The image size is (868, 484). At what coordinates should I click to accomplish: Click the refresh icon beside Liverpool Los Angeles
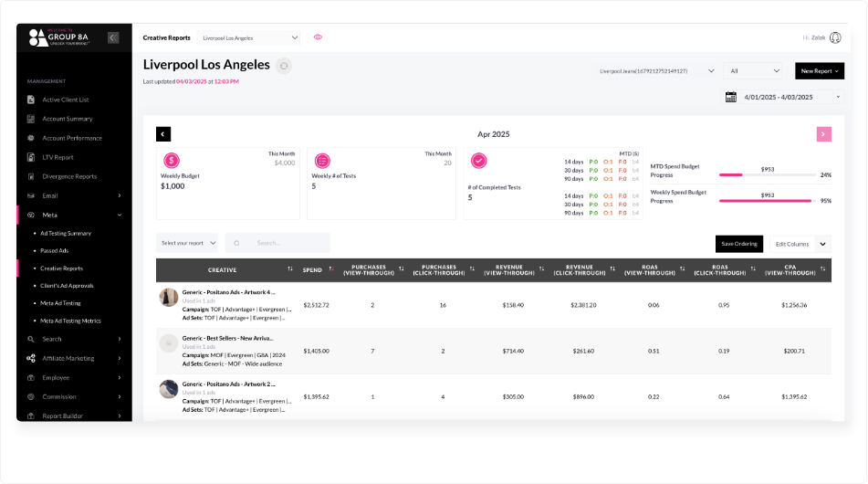pyautogui.click(x=284, y=66)
